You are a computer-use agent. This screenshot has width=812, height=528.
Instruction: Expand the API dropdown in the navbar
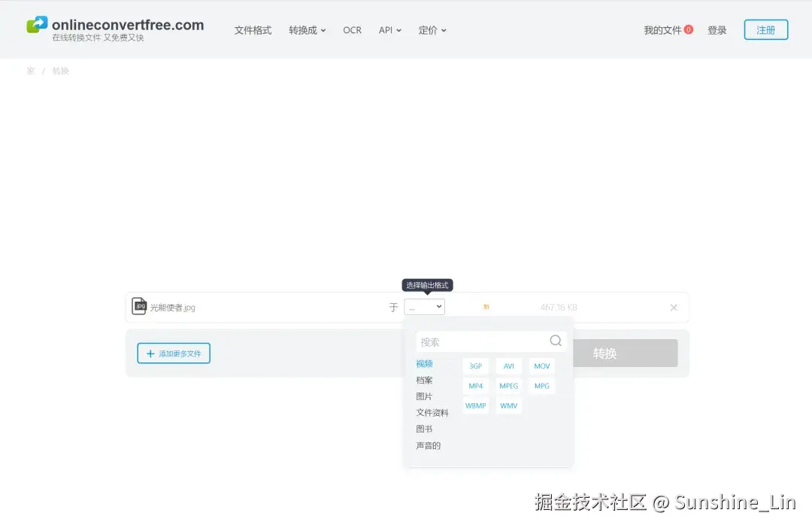point(389,30)
